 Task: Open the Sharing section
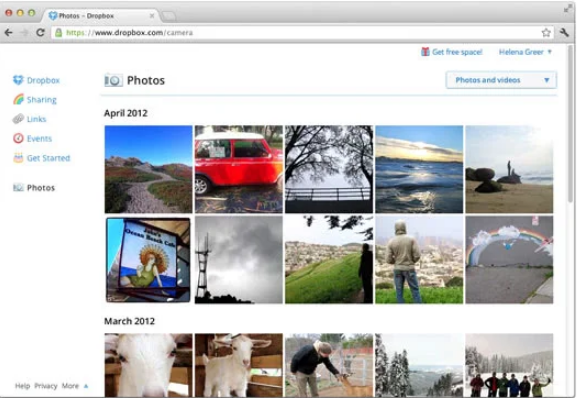(x=42, y=100)
